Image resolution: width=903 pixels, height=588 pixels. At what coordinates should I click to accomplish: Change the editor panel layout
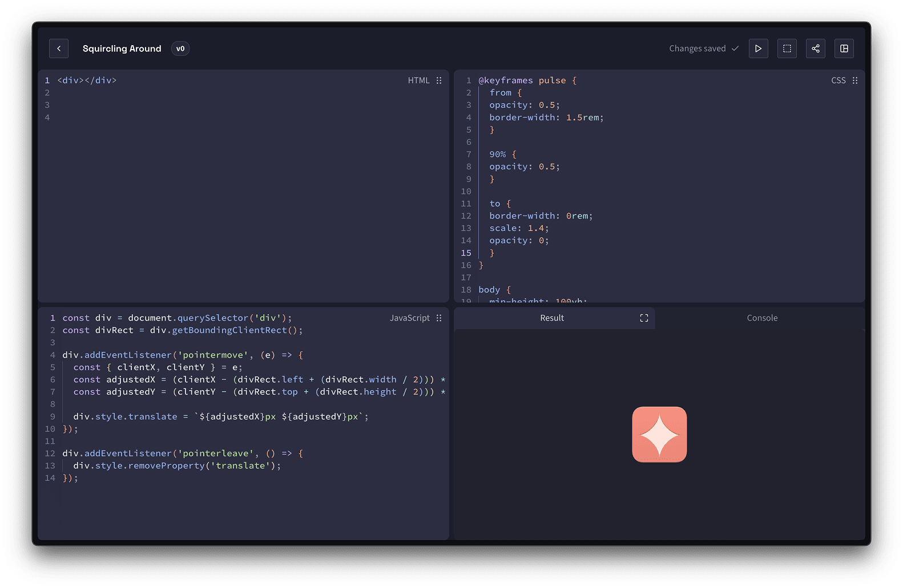844,48
